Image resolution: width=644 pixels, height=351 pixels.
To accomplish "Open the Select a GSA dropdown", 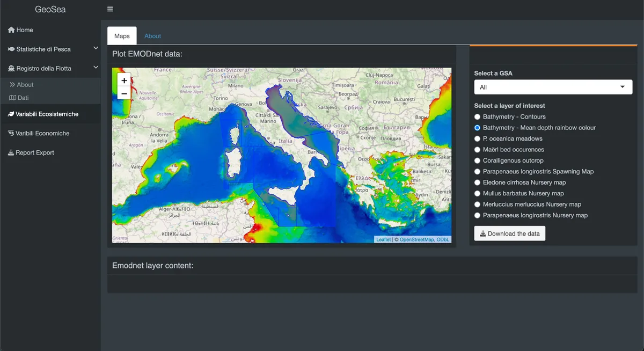I will 553,87.
